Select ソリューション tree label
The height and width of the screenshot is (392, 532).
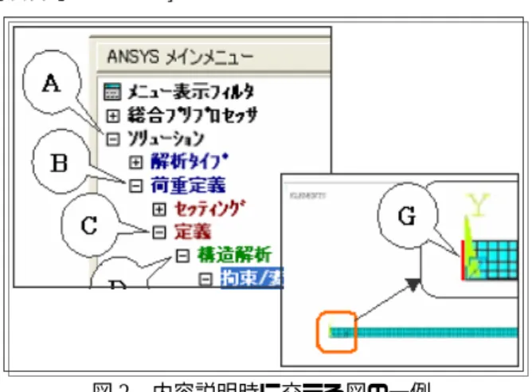(x=166, y=139)
